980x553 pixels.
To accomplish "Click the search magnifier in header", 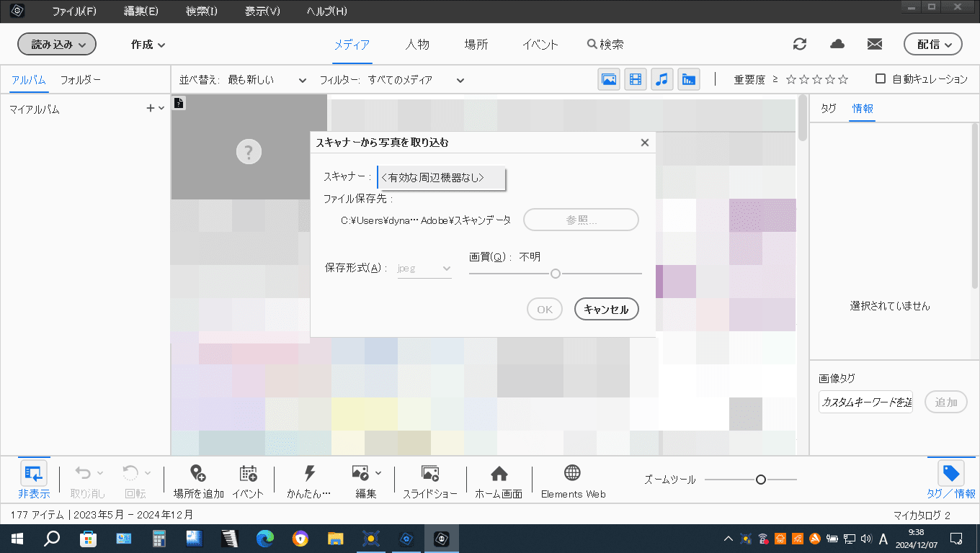I will click(x=592, y=44).
